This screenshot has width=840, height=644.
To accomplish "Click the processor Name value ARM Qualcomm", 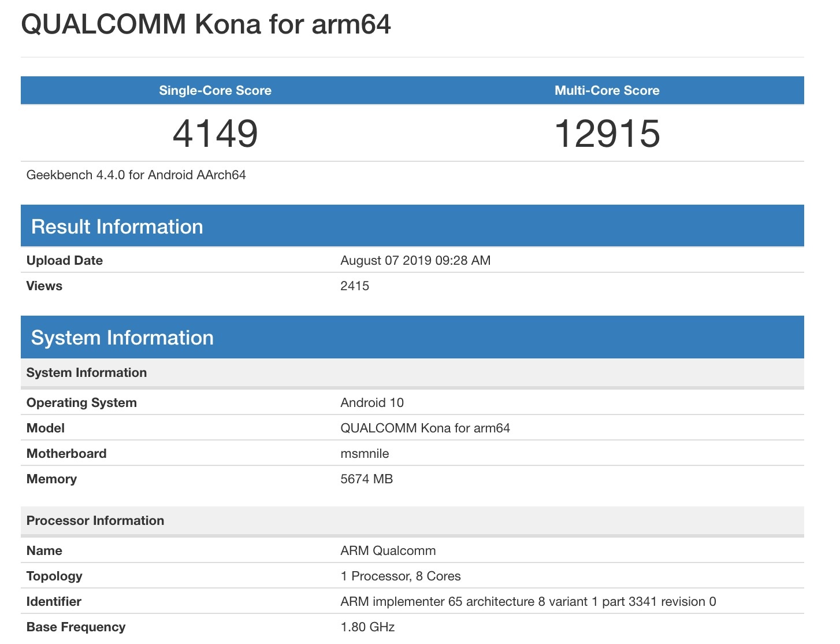I will [x=388, y=550].
